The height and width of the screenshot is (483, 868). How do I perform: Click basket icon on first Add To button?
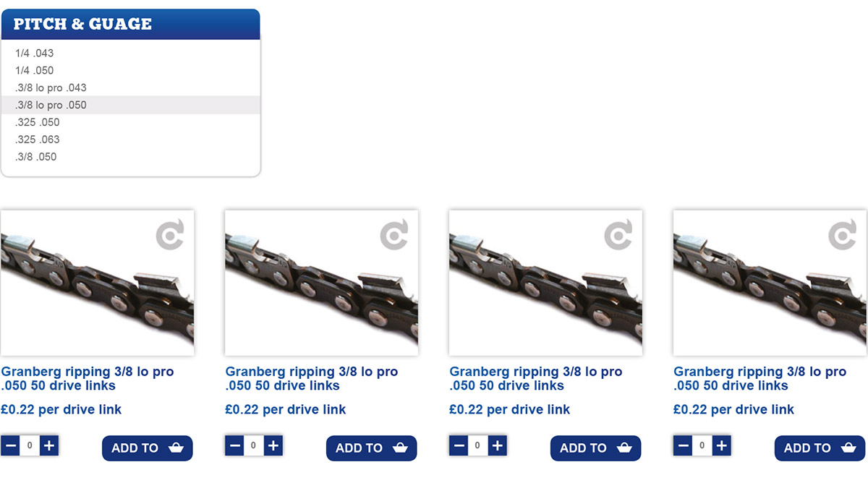(176, 448)
